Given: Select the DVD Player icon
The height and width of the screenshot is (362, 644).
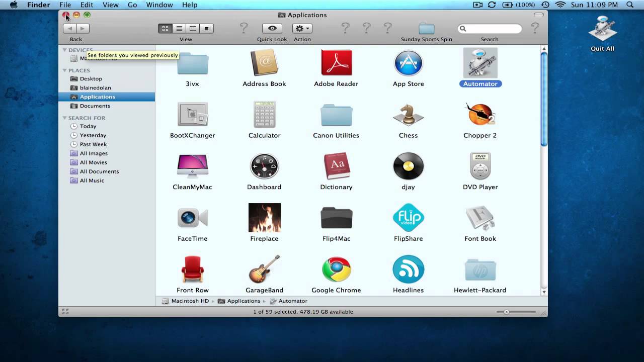Looking at the screenshot, I should click(x=480, y=166).
